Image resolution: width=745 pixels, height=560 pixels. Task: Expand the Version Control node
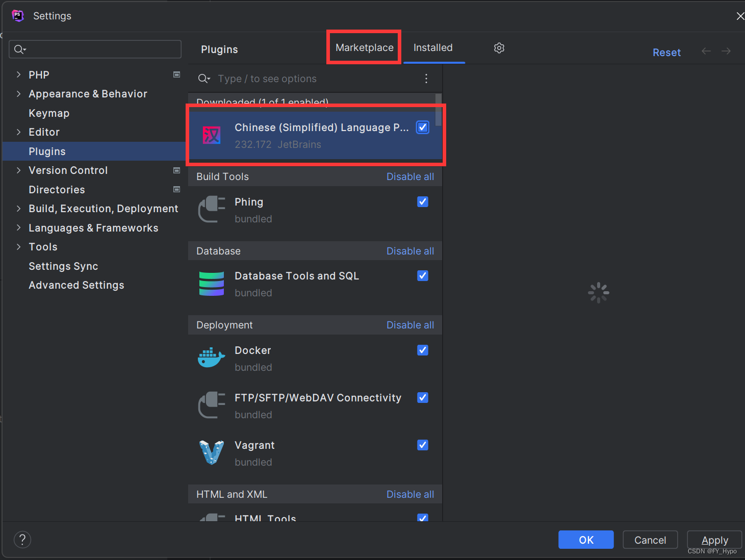tap(18, 170)
